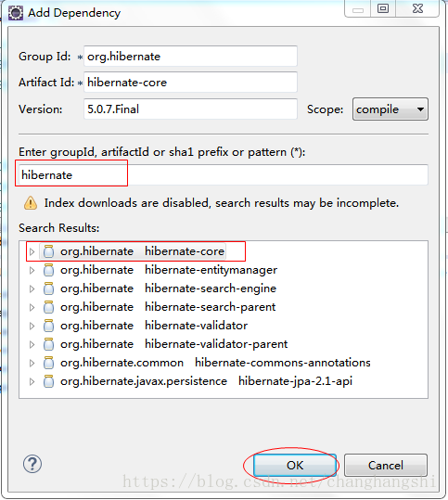Click the 'Enter groupId, artifactId' prompt label
The width and height of the screenshot is (448, 500).
point(162,152)
